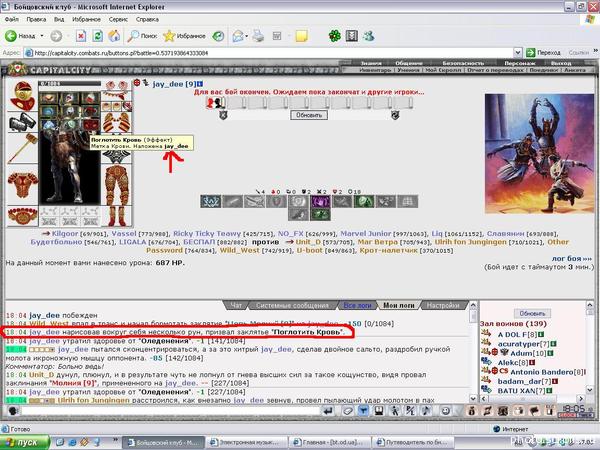600x450 pixels.
Task: Switch to the Настройки tab
Action: (x=443, y=305)
